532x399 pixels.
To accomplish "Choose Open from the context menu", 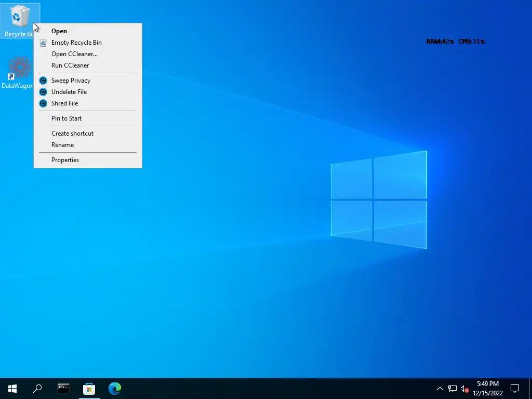I will tap(87, 31).
